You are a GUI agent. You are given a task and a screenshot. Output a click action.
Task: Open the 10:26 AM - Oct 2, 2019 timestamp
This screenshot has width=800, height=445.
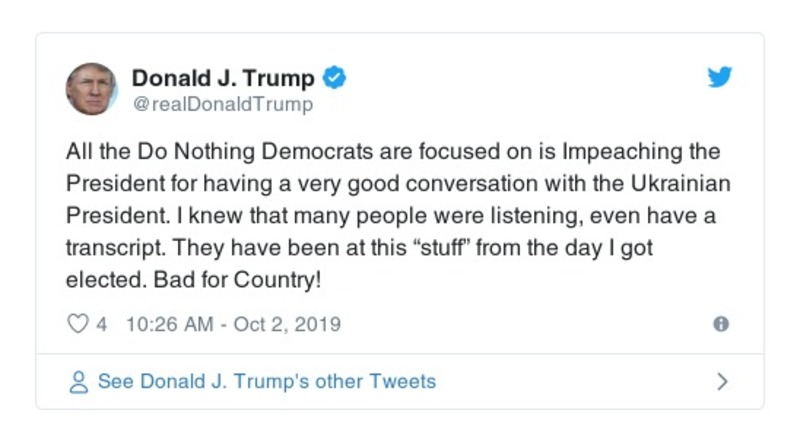(x=234, y=324)
